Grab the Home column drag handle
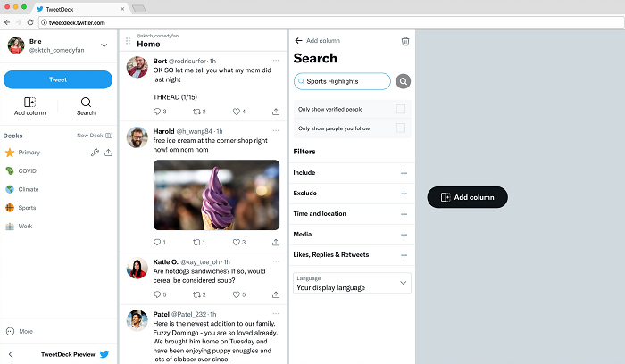The width and height of the screenshot is (625, 364). coord(128,41)
